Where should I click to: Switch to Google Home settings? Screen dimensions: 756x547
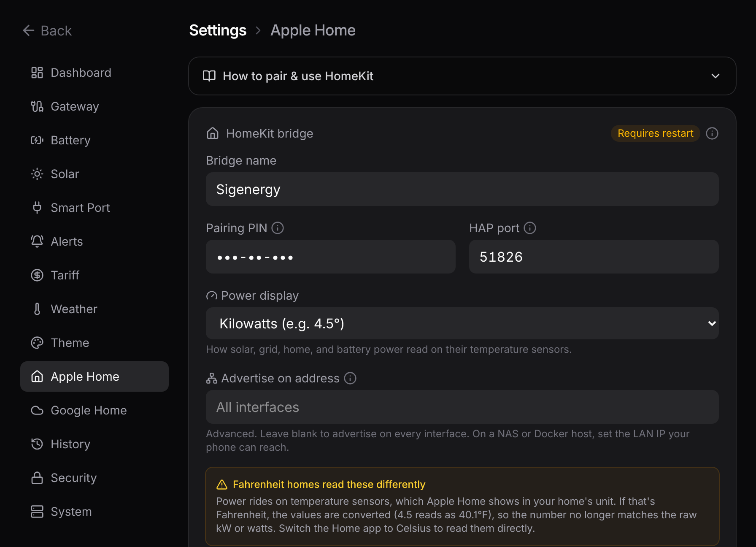pyautogui.click(x=94, y=410)
